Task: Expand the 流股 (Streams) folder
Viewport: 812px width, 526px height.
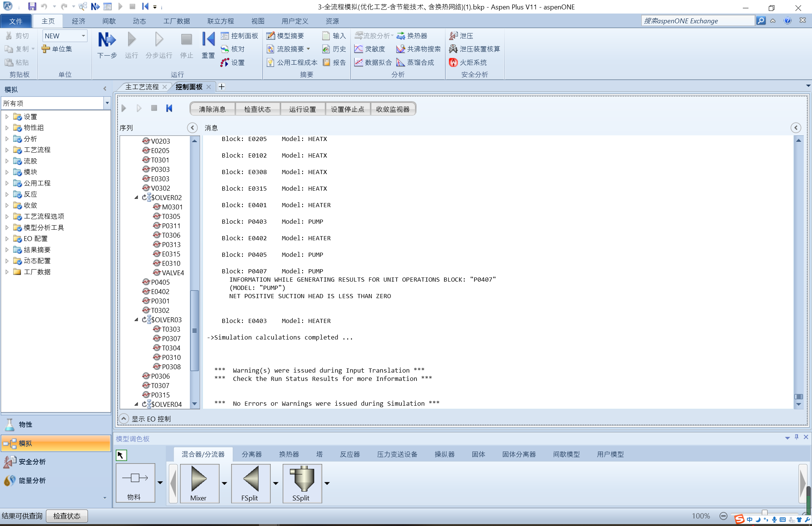Action: coord(7,161)
